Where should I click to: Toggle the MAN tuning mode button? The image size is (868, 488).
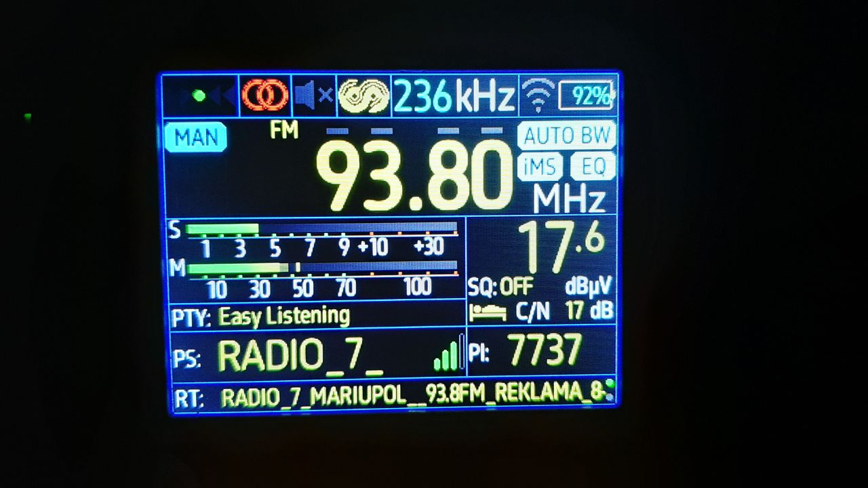coord(196,138)
